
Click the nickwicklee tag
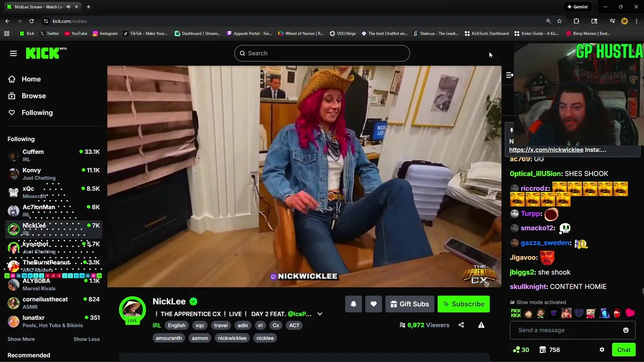(x=232, y=338)
